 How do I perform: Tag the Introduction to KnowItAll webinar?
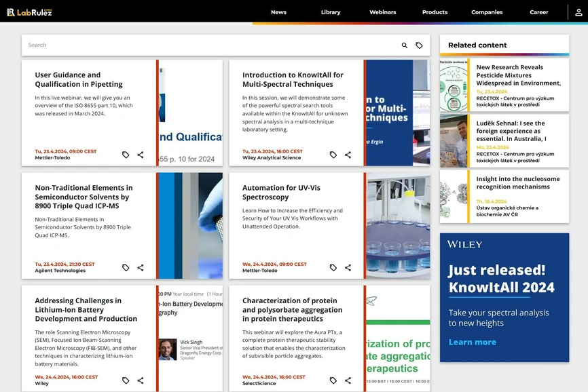coord(333,155)
